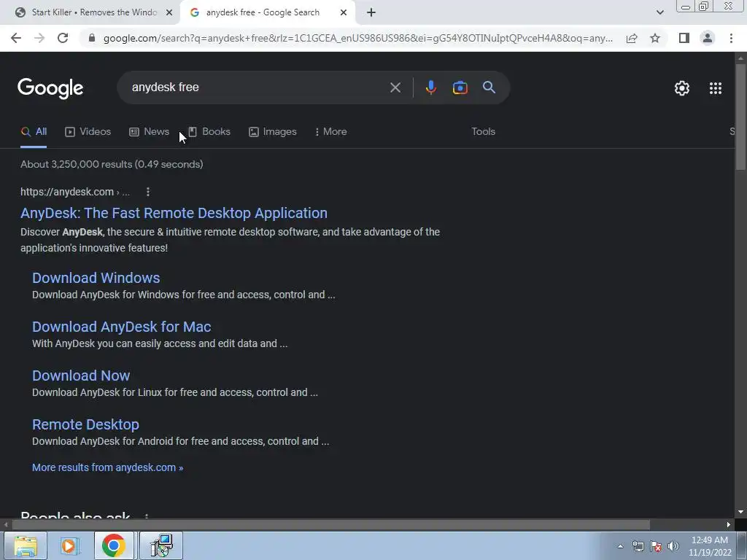Image resolution: width=747 pixels, height=560 pixels.
Task: Open the Chrome profile avatar
Action: [708, 38]
